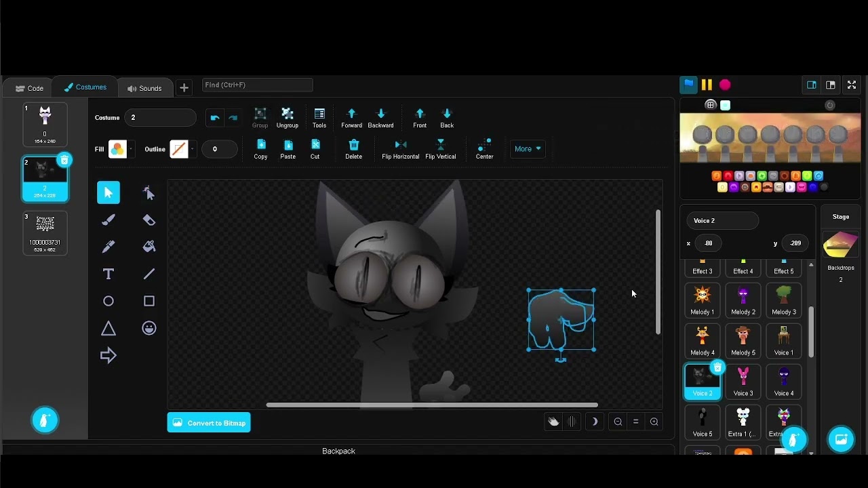Redo the costume edit
The height and width of the screenshot is (488, 868).
[x=233, y=118]
